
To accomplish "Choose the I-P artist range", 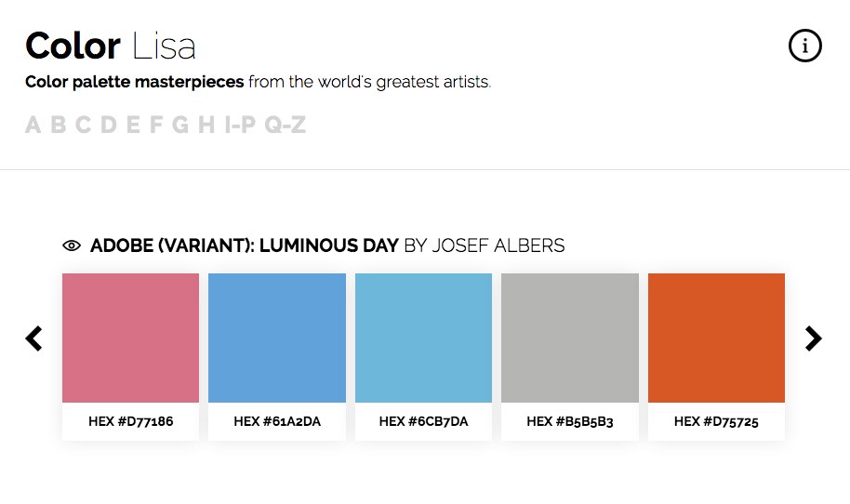I will [240, 125].
